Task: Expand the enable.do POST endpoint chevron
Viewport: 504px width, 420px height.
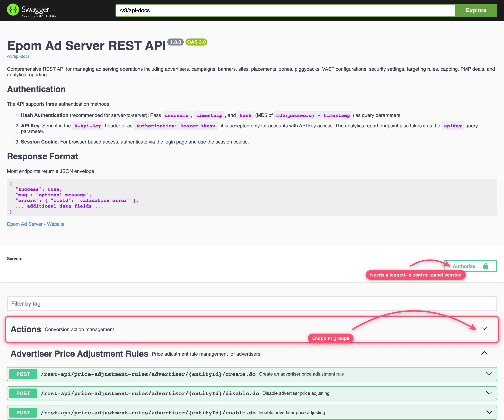Action: [x=489, y=412]
